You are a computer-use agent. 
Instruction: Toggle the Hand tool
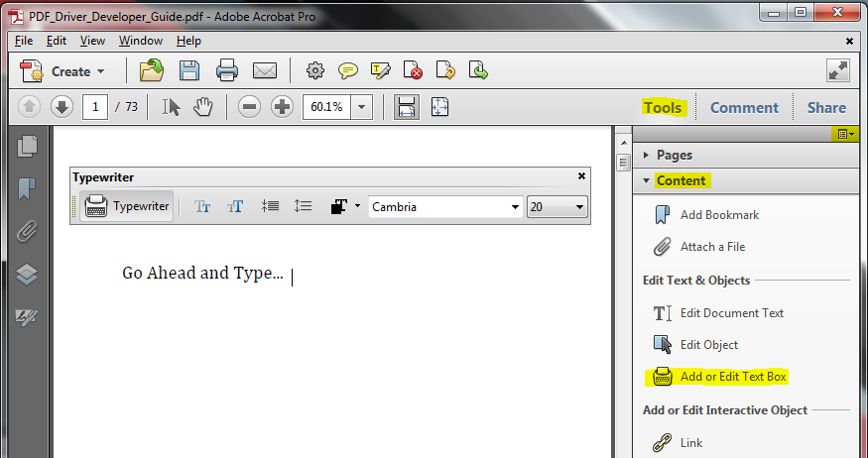coord(203,107)
